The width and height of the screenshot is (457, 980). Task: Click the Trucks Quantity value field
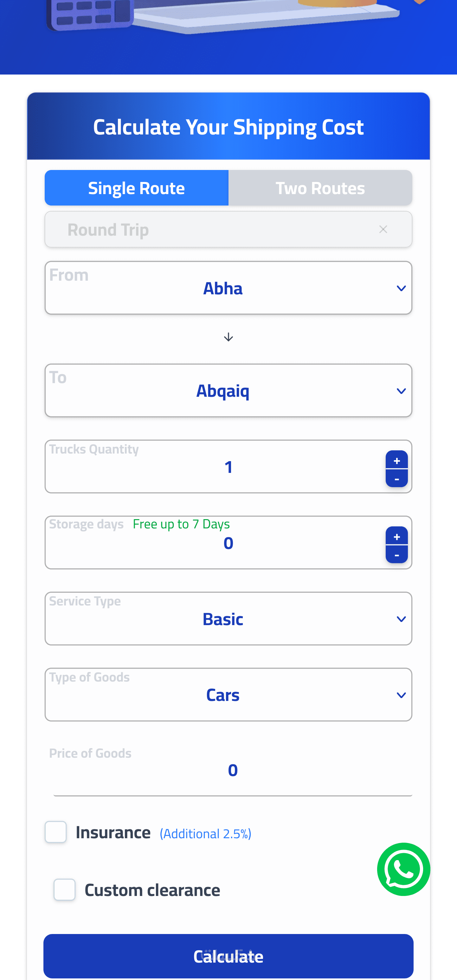(228, 467)
